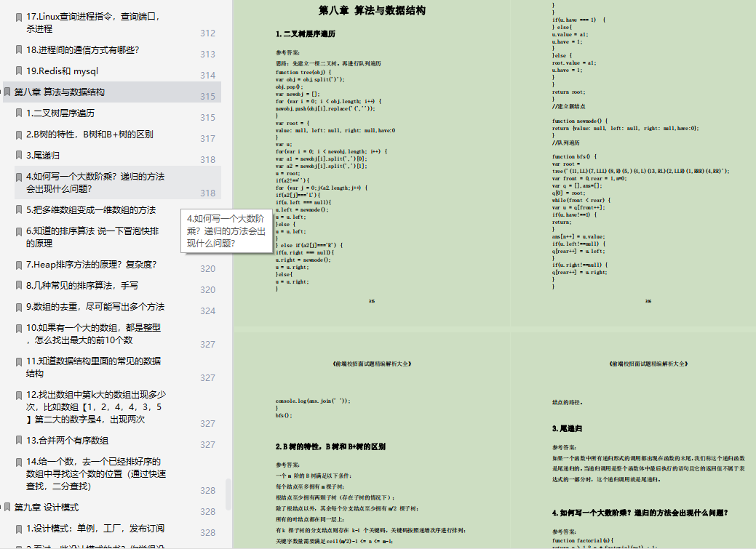Click bookmark icon beside 6.知道的排序算法 entry

pyautogui.click(x=19, y=232)
